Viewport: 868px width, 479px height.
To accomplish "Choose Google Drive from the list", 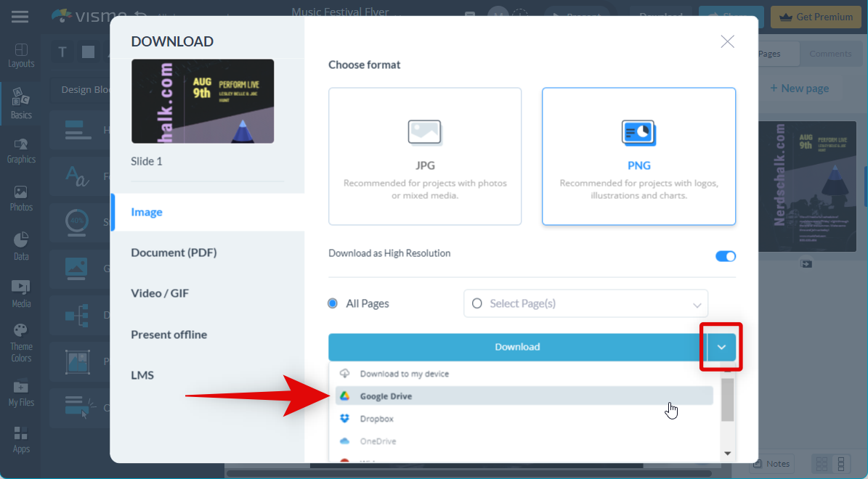I will pyautogui.click(x=524, y=396).
